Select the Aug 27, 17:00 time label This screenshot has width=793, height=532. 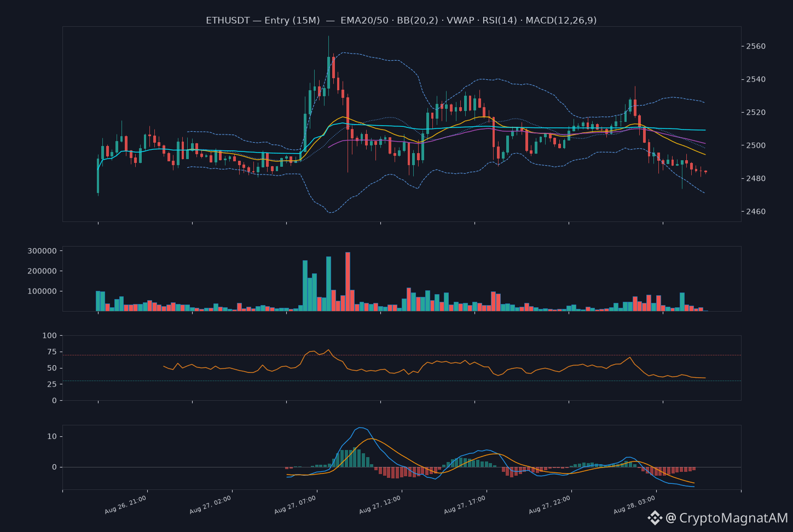465,505
